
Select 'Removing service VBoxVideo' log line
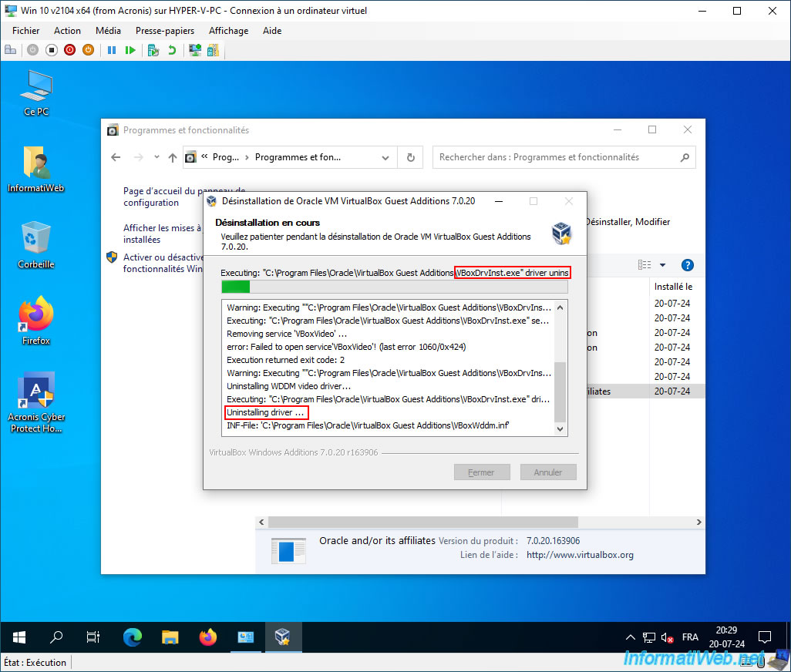(287, 334)
